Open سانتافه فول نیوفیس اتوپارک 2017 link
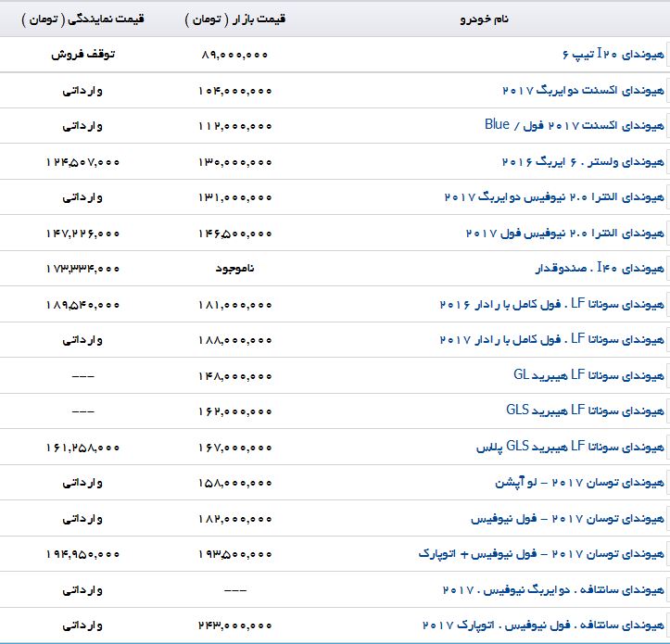 coord(544,625)
